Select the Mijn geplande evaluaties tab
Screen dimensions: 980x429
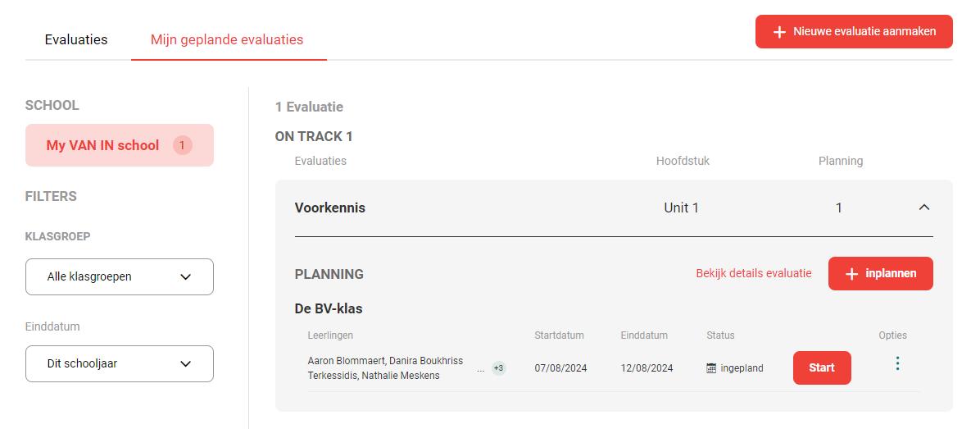pyautogui.click(x=227, y=40)
